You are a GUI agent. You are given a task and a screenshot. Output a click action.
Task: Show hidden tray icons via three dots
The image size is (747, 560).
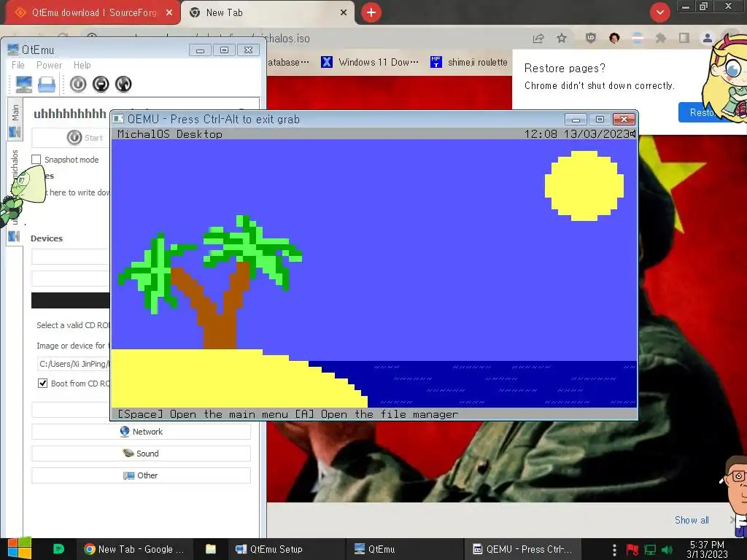(614, 550)
